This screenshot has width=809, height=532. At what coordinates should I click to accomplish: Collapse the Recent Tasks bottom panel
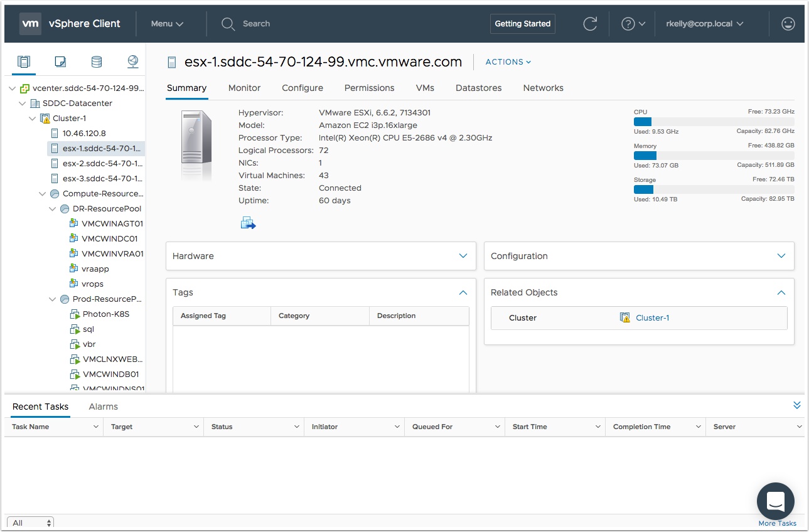coord(797,405)
